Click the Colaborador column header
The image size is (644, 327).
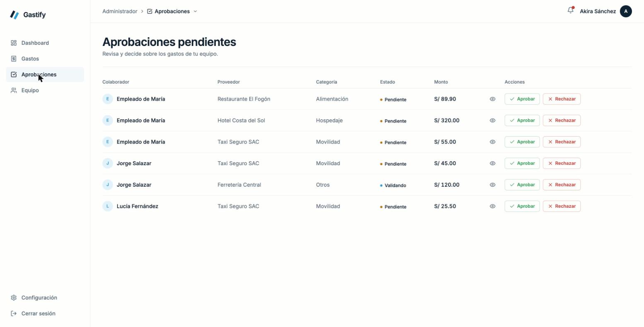pos(116,82)
